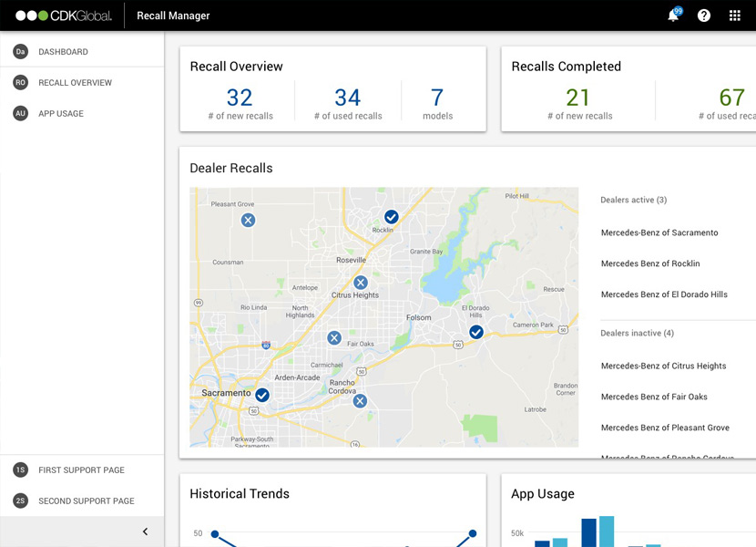The width and height of the screenshot is (756, 547).
Task: Click the first data point on Historical Trends
Action: pos(215,534)
